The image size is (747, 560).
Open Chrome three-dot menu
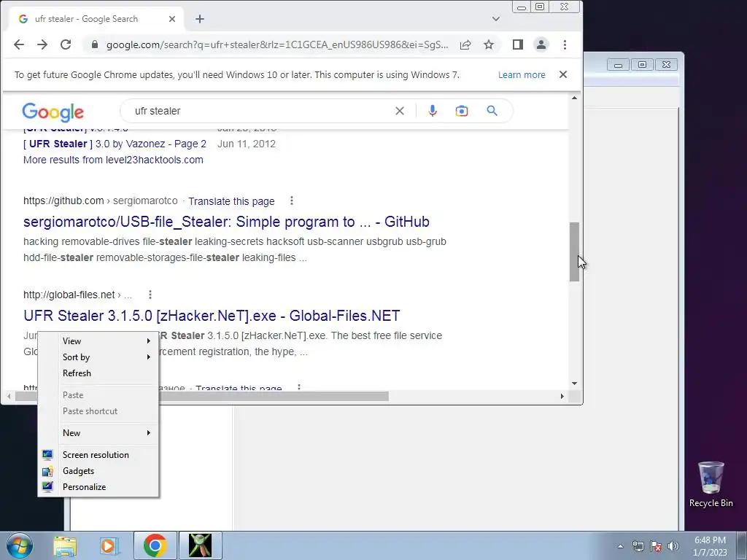[x=565, y=44]
